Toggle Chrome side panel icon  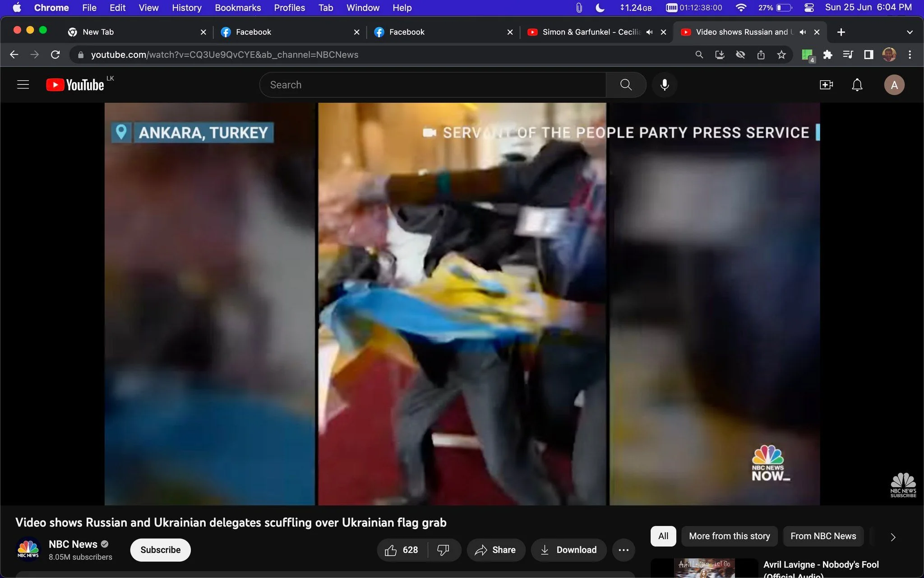[869, 55]
